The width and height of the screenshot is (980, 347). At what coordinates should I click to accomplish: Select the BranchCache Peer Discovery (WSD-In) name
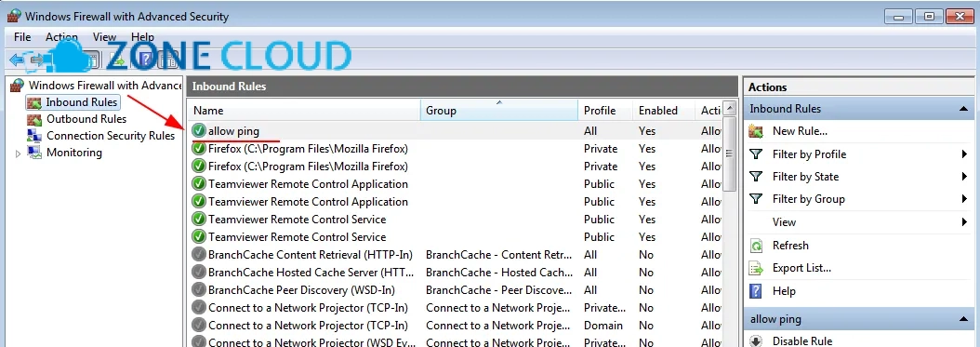click(301, 290)
